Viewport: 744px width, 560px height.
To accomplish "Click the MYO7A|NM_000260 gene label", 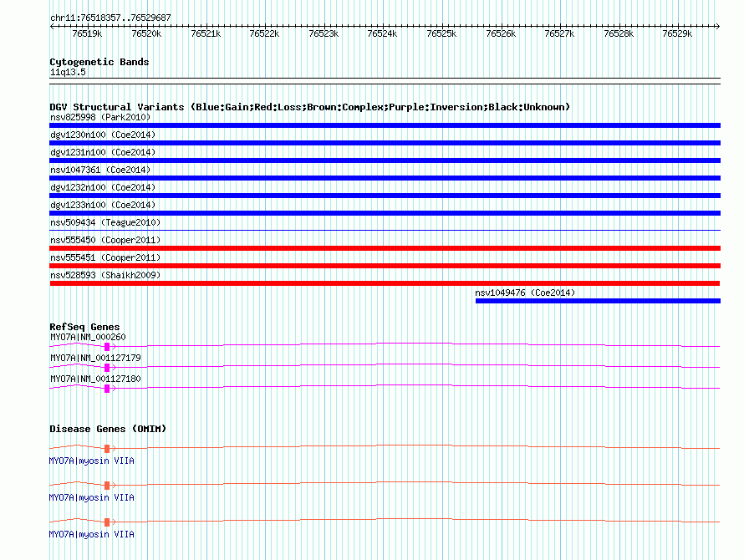I will pyautogui.click(x=89, y=337).
